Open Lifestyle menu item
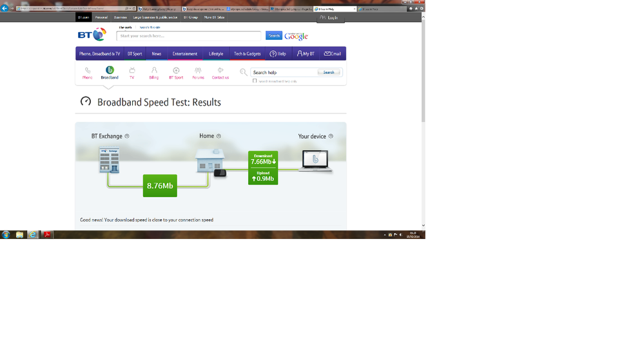This screenshot has width=644, height=362. coord(216,53)
